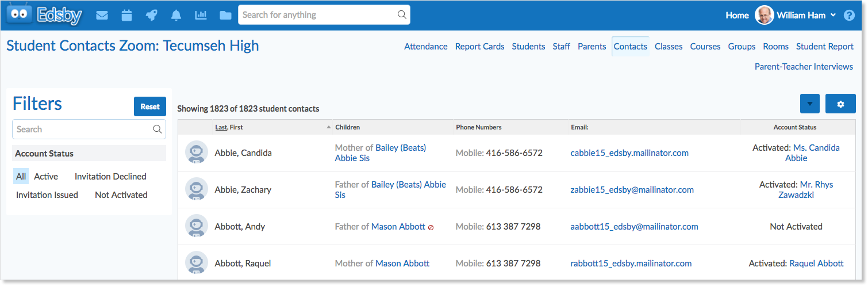Select the Invitation Declined filter
868x286 pixels.
click(x=110, y=177)
